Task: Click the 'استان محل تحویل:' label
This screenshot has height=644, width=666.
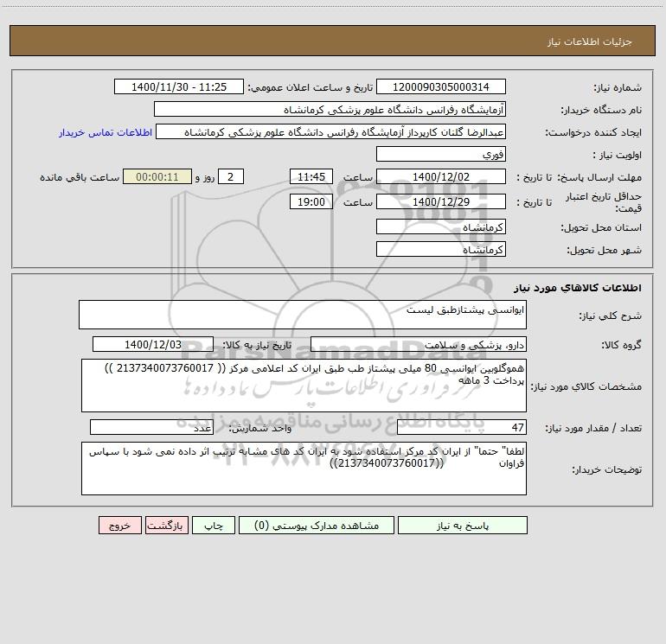Action: pyautogui.click(x=601, y=228)
